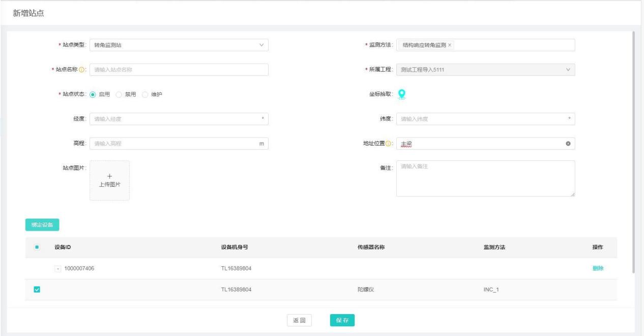The height and width of the screenshot is (336, 644).
Task: Click the vertical scrollbar on the right
Action: [x=633, y=153]
